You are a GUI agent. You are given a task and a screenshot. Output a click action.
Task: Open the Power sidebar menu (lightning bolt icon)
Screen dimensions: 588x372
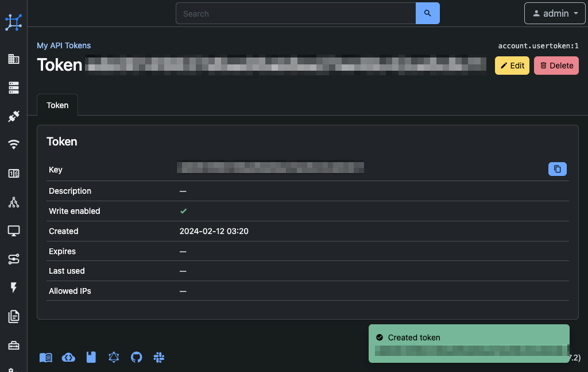(x=14, y=287)
